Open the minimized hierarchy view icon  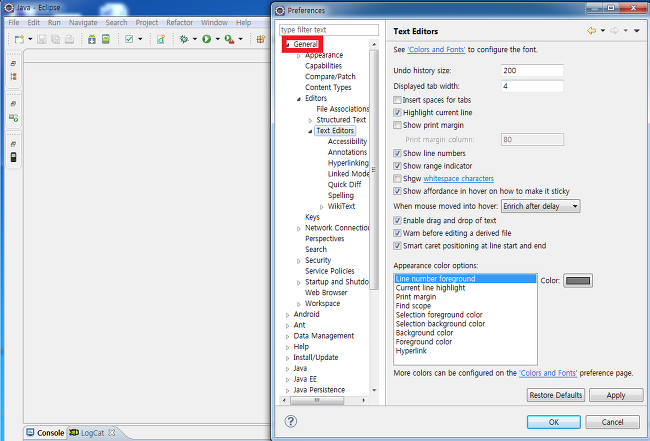coord(13,77)
